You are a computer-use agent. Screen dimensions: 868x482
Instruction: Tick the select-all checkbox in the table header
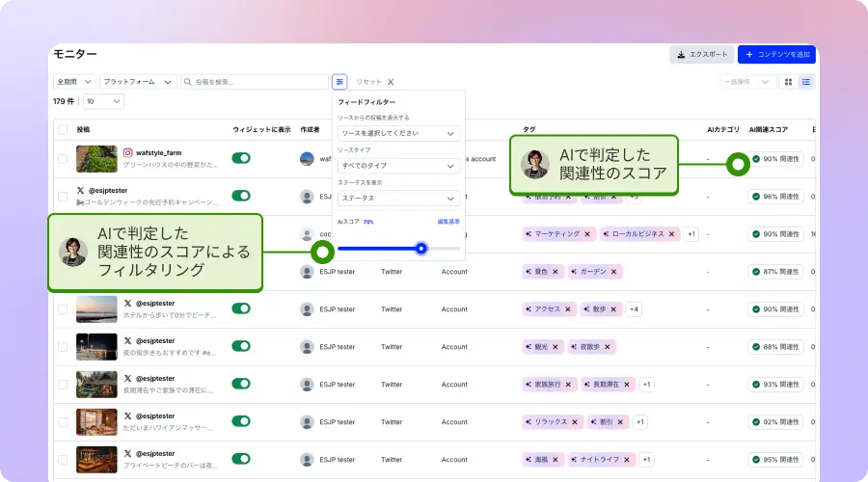coord(63,129)
